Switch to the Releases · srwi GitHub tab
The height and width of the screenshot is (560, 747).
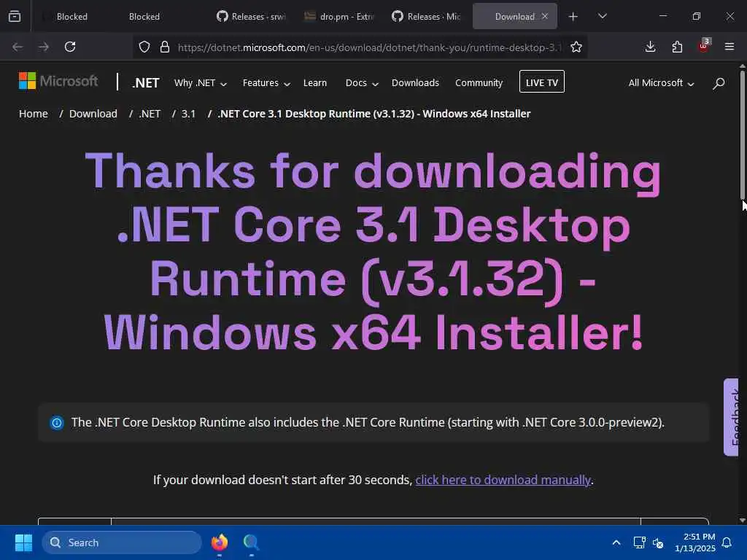pos(251,16)
